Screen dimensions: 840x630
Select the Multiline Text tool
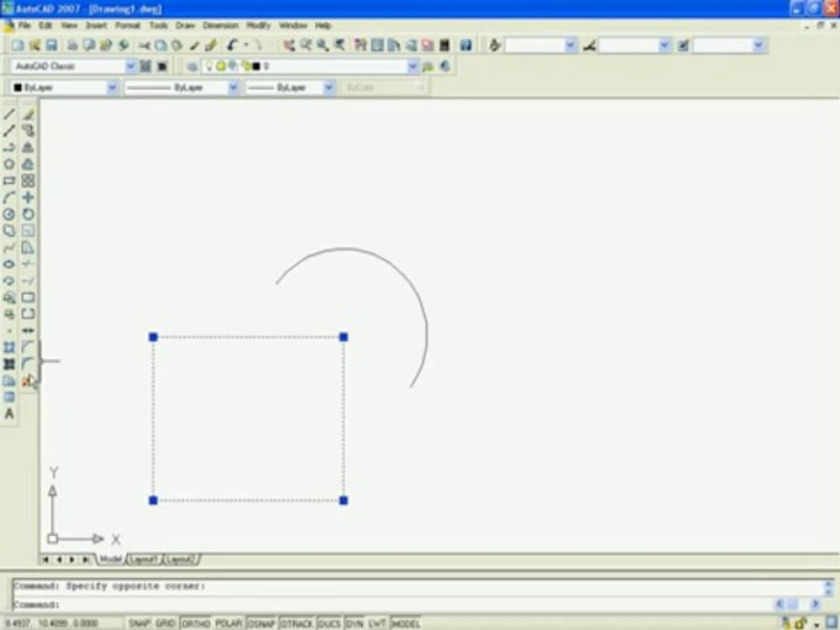(9, 414)
